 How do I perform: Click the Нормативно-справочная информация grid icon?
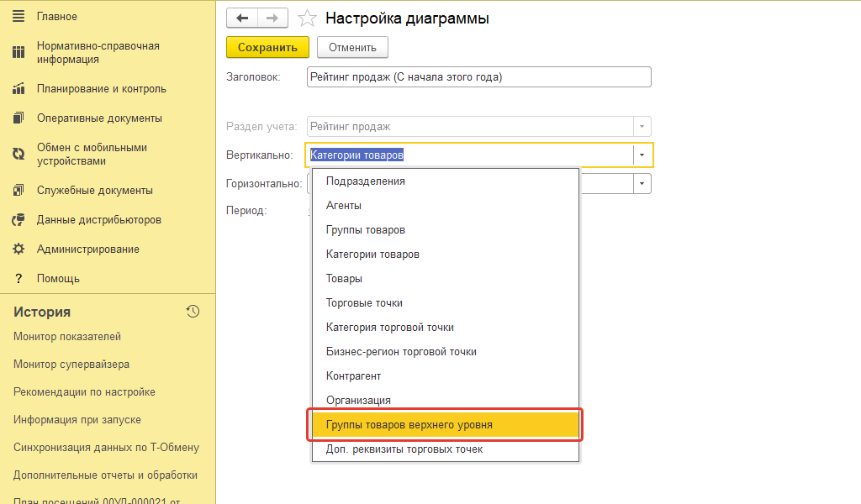pyautogui.click(x=18, y=53)
